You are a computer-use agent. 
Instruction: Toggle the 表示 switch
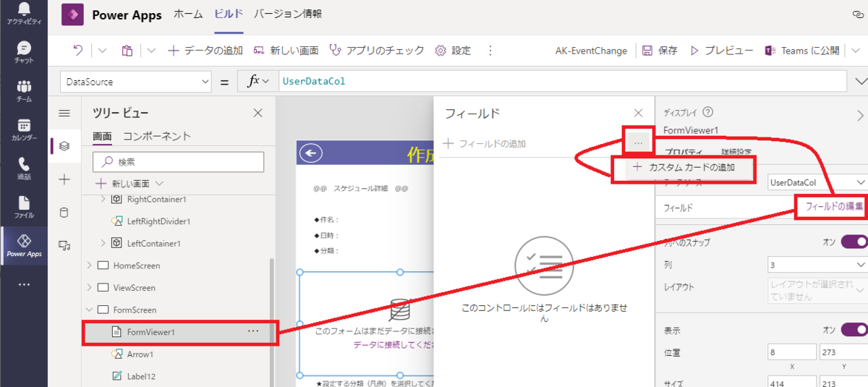pyautogui.click(x=854, y=330)
